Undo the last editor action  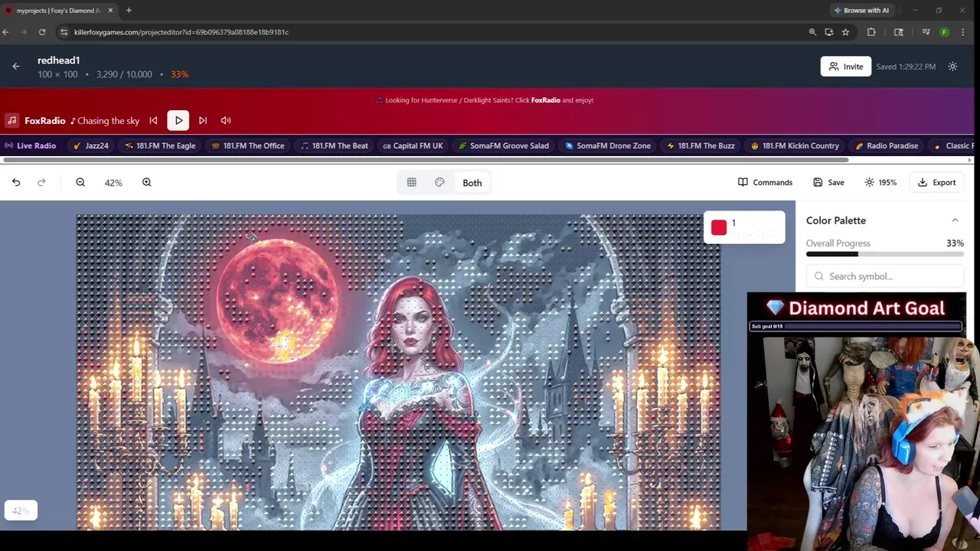[16, 182]
